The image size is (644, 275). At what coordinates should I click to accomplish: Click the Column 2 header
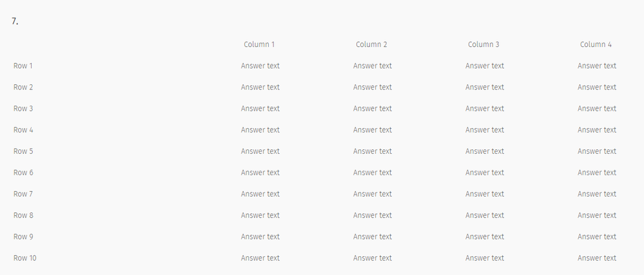pos(371,44)
